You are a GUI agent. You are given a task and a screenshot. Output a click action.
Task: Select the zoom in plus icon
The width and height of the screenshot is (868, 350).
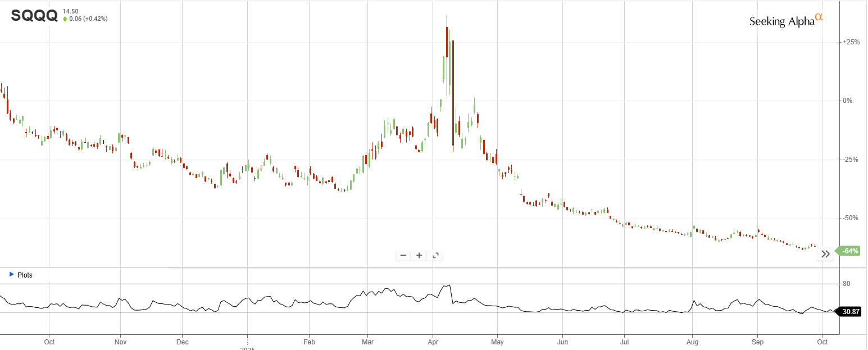[x=419, y=255]
